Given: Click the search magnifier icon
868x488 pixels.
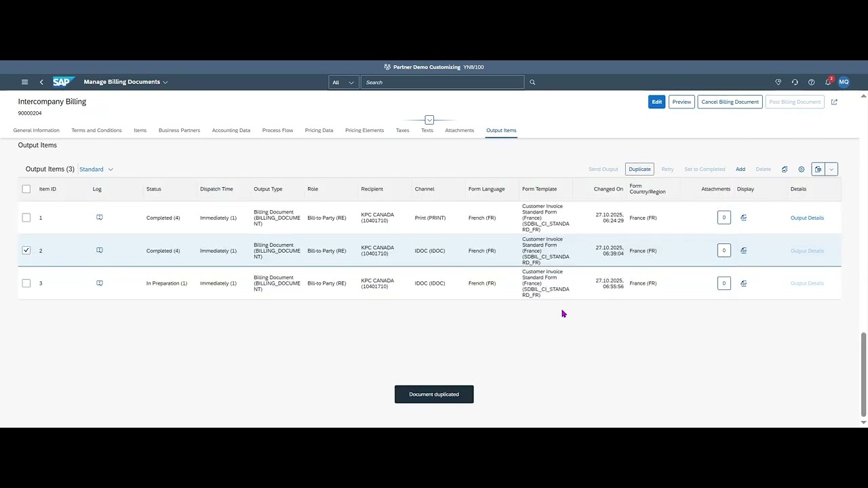Looking at the screenshot, I should pos(532,82).
